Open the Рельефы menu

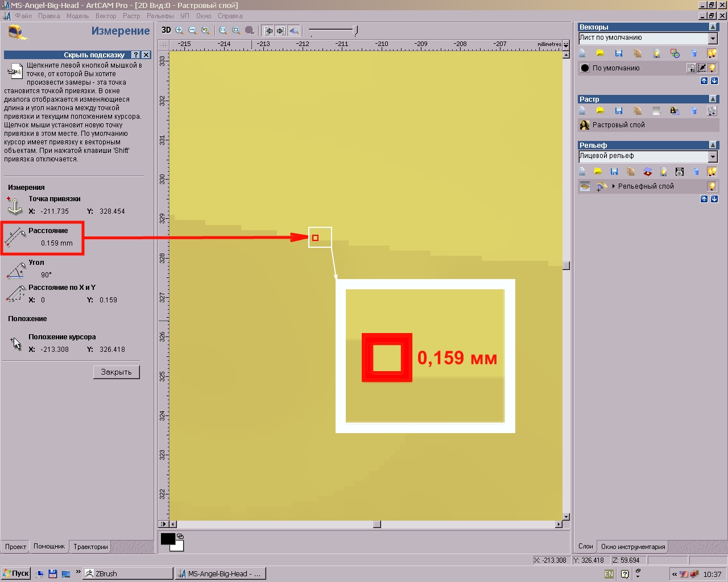pyautogui.click(x=160, y=16)
